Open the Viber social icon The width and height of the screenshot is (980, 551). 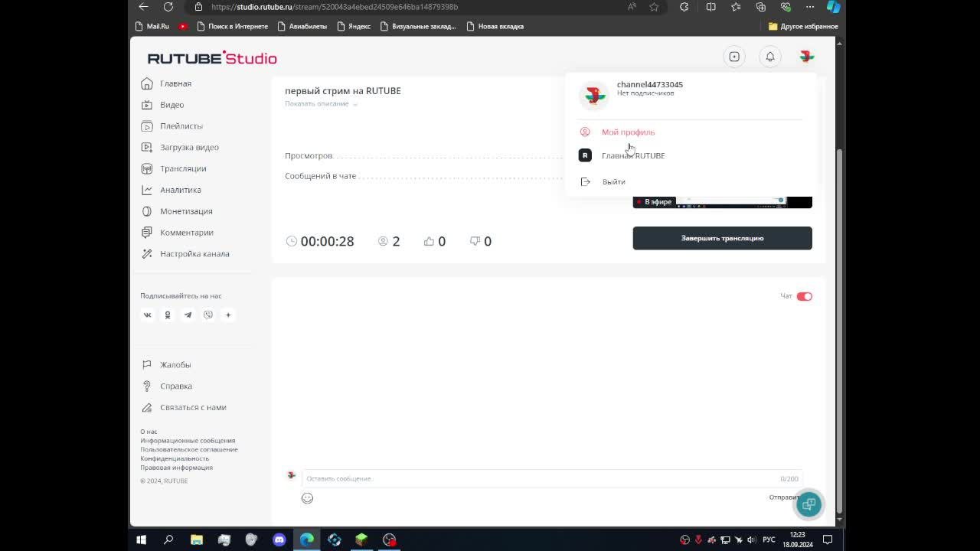tap(208, 315)
